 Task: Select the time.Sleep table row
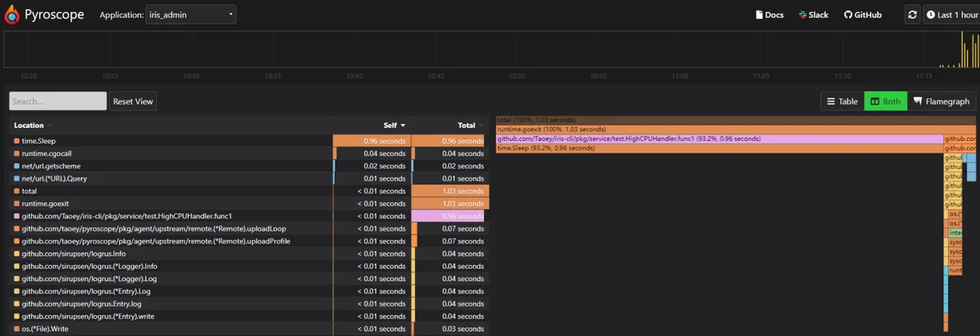point(248,141)
